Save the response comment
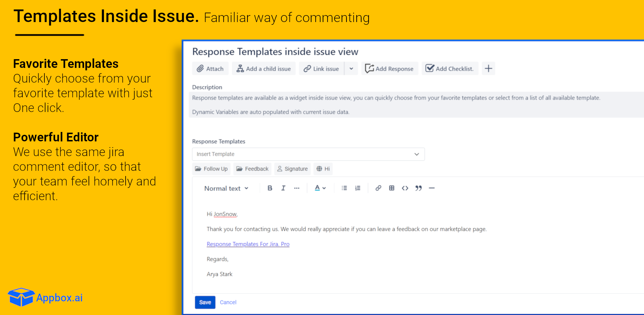The width and height of the screenshot is (644, 315). pyautogui.click(x=205, y=302)
